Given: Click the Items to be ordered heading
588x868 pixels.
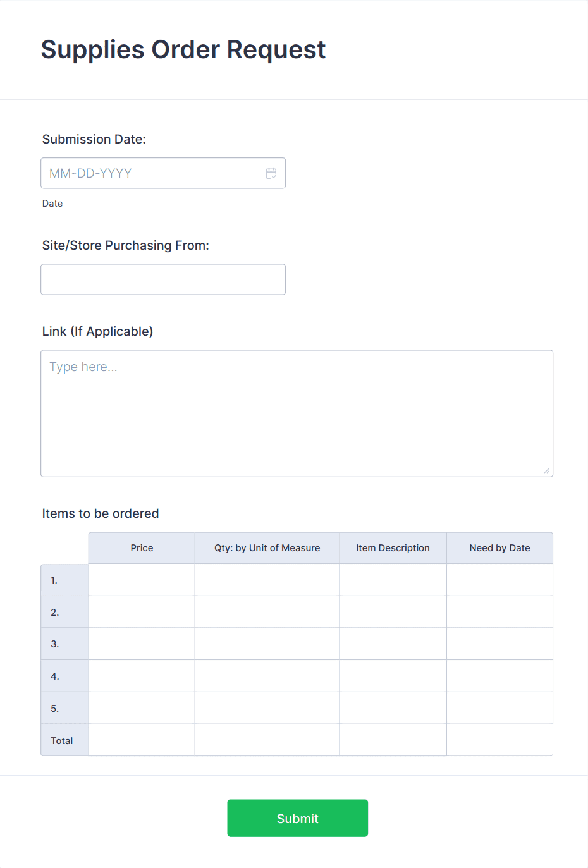Looking at the screenshot, I should pos(100,513).
